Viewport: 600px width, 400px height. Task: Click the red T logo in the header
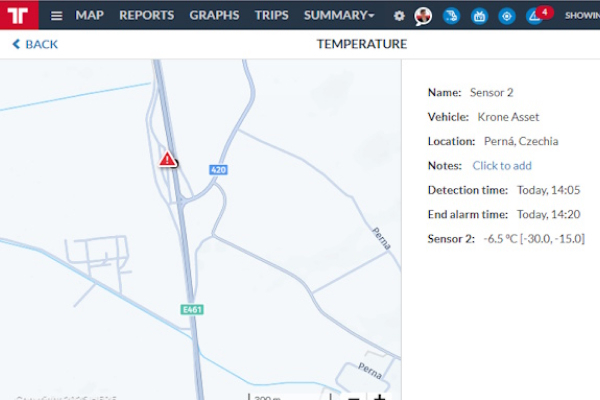(x=18, y=15)
